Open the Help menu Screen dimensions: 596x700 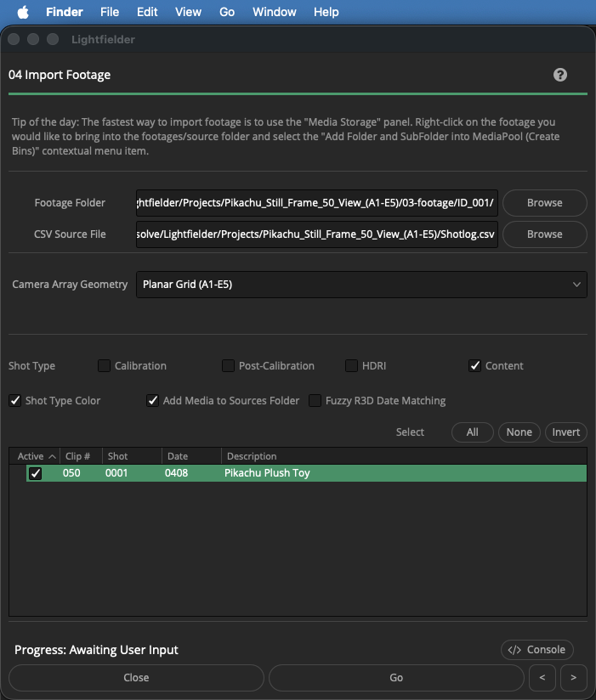coord(326,12)
